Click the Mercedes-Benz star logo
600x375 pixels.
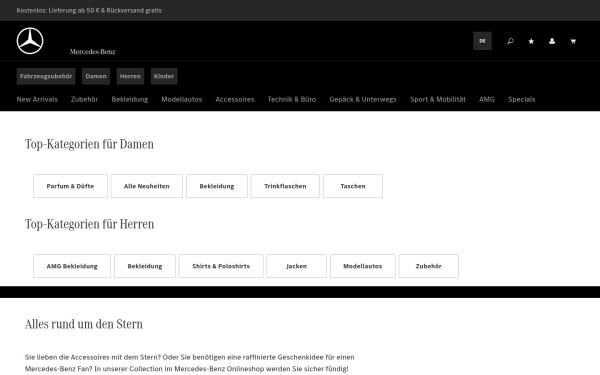pyautogui.click(x=30, y=41)
